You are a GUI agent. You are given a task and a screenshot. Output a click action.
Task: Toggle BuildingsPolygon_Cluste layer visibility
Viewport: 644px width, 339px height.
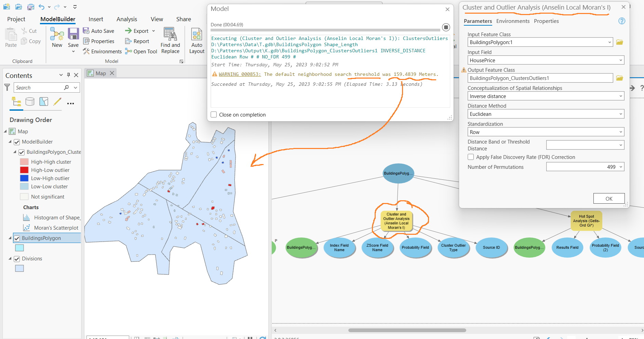(22, 152)
